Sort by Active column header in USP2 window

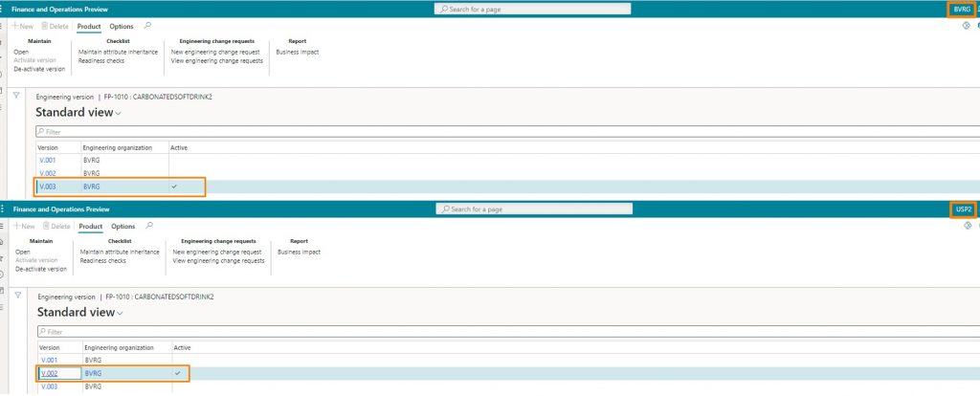pyautogui.click(x=182, y=347)
